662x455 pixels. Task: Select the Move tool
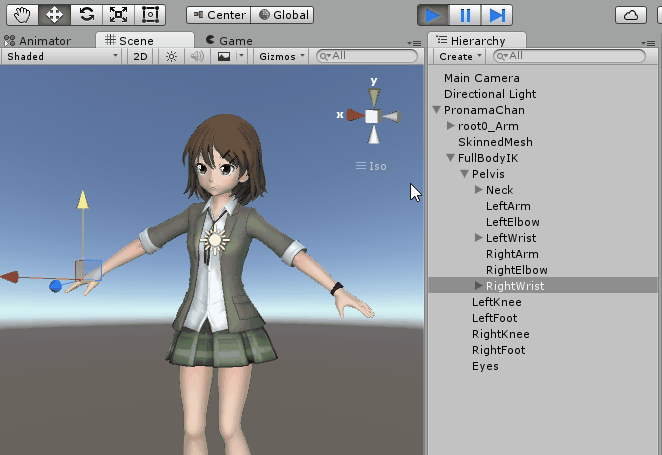(54, 15)
